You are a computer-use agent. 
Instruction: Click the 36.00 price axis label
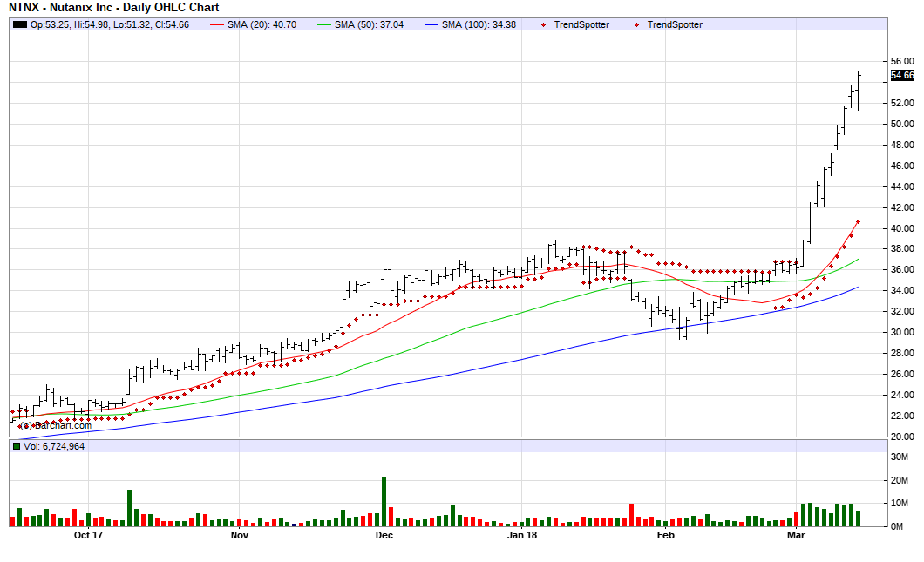coord(902,270)
